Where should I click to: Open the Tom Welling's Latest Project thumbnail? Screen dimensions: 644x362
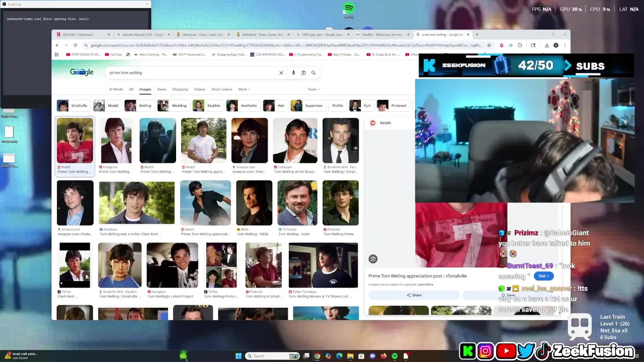pos(172,265)
